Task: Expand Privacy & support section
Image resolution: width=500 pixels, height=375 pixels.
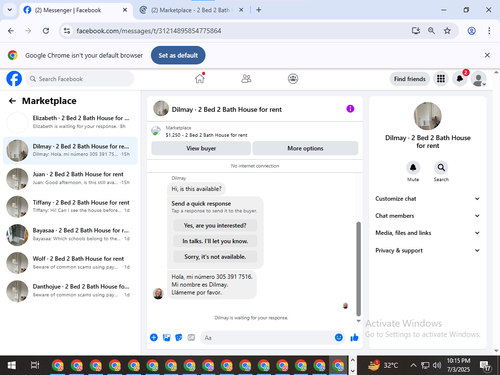Action: [x=427, y=250]
